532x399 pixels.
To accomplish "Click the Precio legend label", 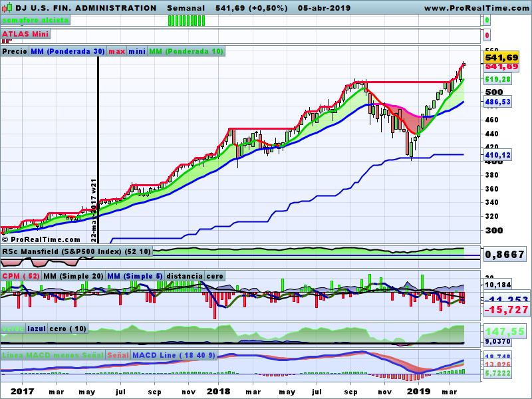I will [x=15, y=51].
